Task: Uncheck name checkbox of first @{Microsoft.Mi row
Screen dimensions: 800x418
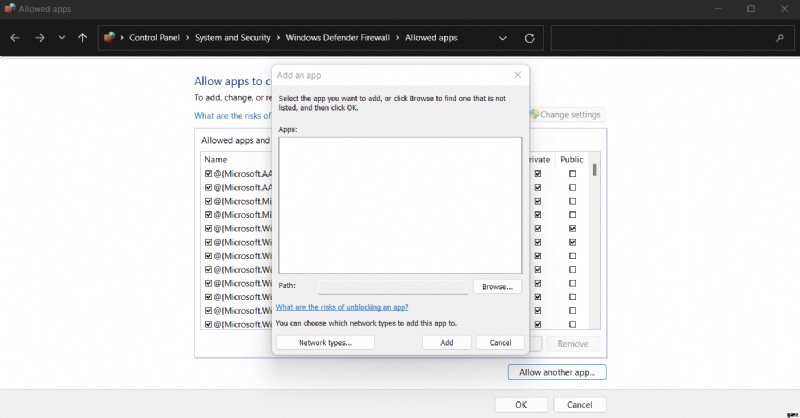Action: click(x=208, y=201)
